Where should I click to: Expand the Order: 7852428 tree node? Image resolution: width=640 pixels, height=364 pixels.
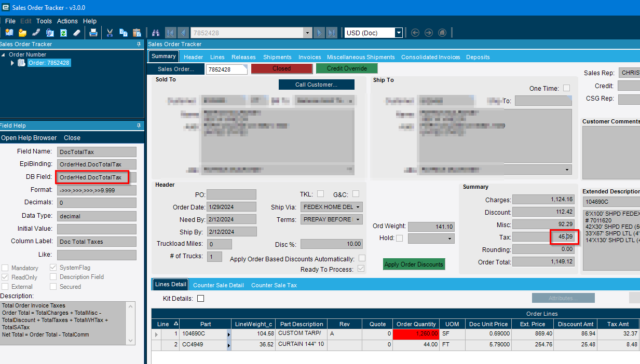tap(12, 63)
